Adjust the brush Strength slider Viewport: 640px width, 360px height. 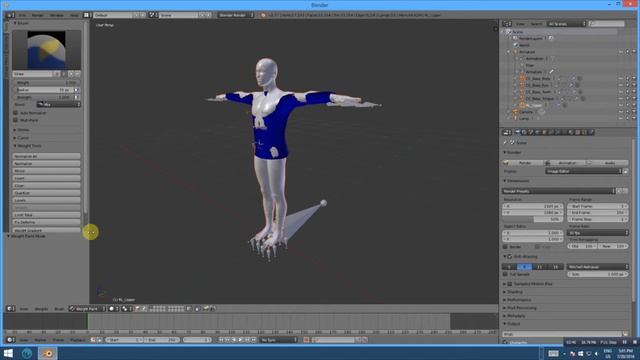point(43,97)
